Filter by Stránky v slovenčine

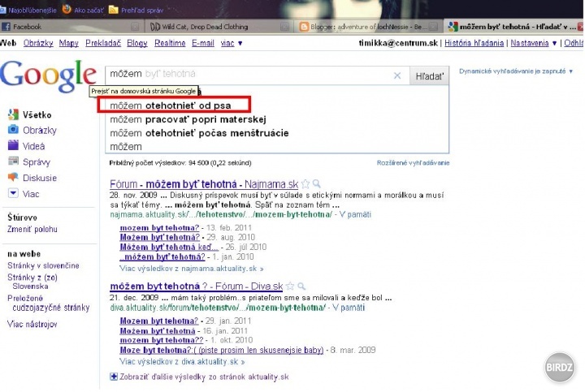(x=43, y=265)
